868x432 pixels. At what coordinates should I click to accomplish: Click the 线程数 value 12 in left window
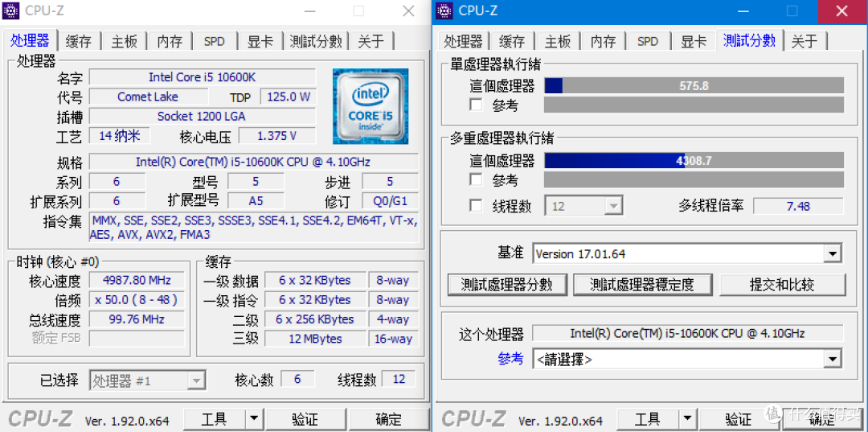click(x=399, y=380)
